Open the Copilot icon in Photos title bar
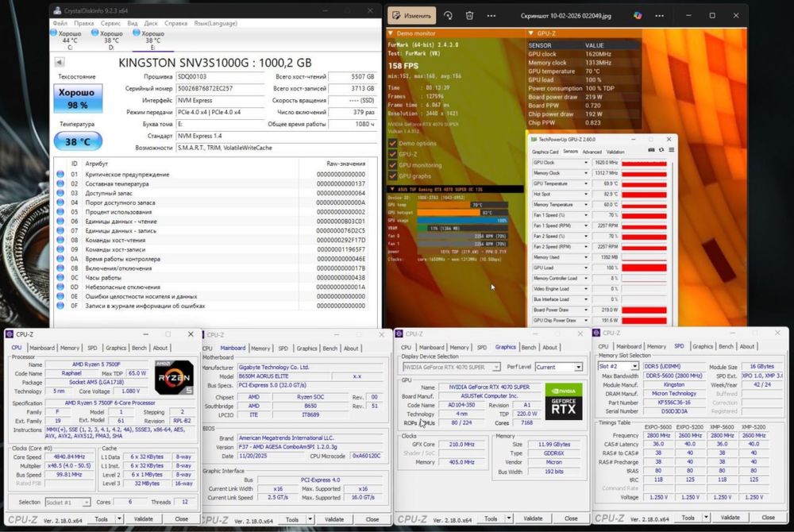 [x=638, y=16]
